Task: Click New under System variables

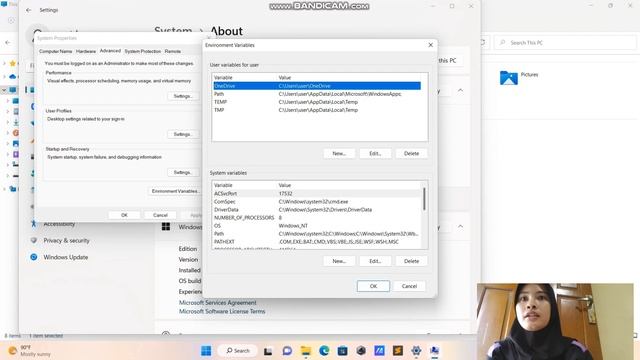Action: 339,261
